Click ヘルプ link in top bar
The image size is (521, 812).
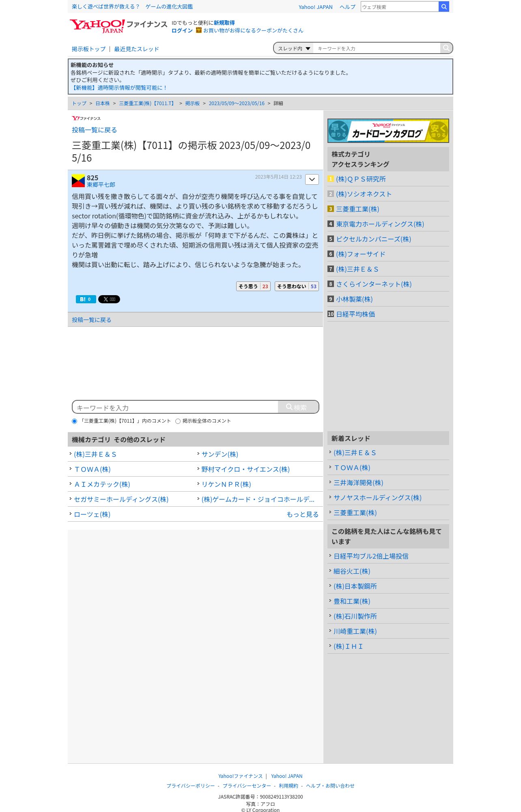347,7
